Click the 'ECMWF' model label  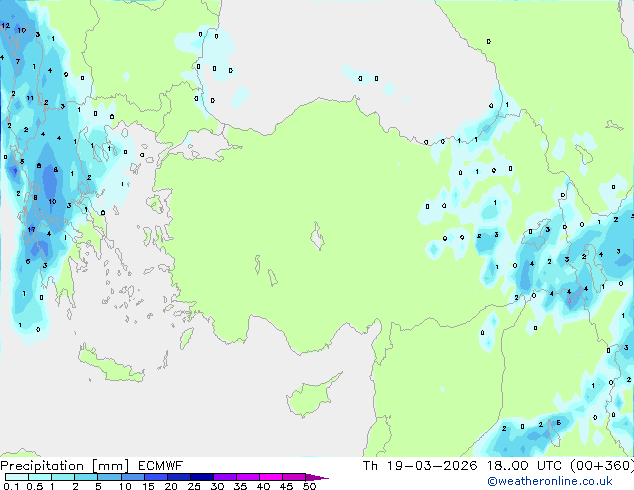[x=161, y=466]
